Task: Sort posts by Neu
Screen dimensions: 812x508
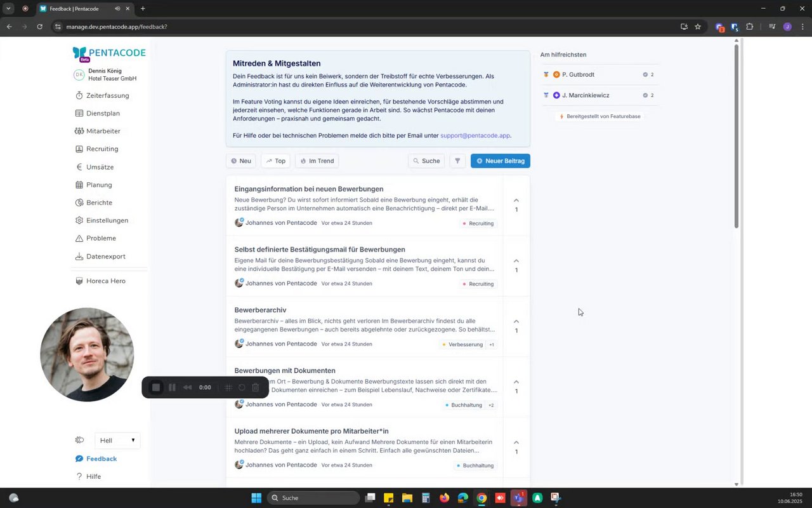Action: click(x=241, y=161)
